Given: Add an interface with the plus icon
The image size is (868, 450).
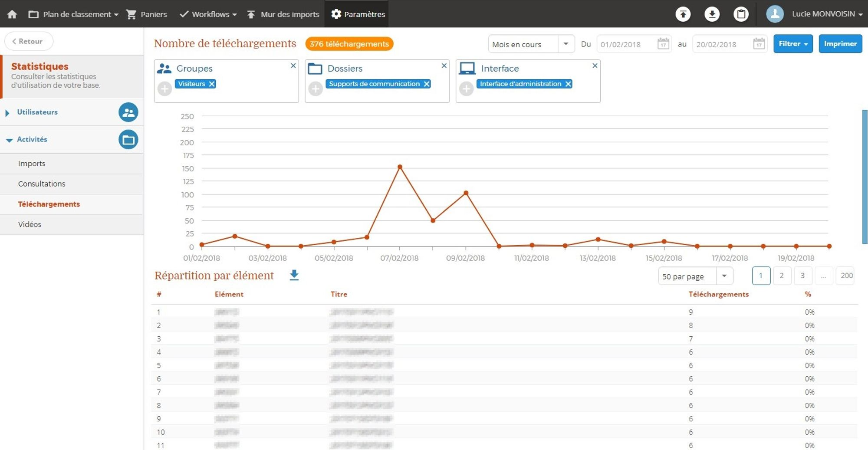Looking at the screenshot, I should coord(467,89).
